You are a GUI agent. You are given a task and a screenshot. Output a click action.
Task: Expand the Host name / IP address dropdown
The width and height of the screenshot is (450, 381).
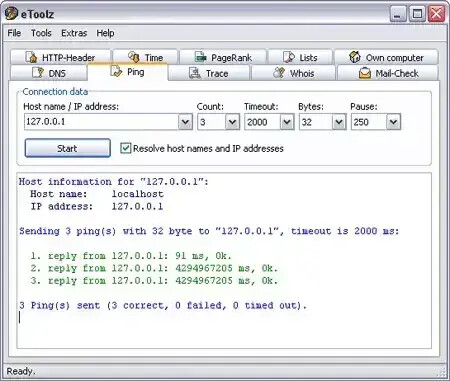[185, 122]
